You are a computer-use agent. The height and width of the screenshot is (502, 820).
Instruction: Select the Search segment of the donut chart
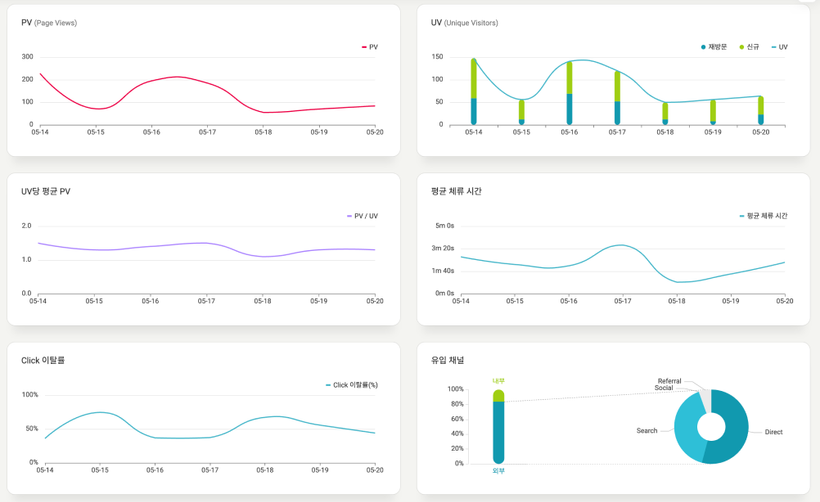coord(688,428)
